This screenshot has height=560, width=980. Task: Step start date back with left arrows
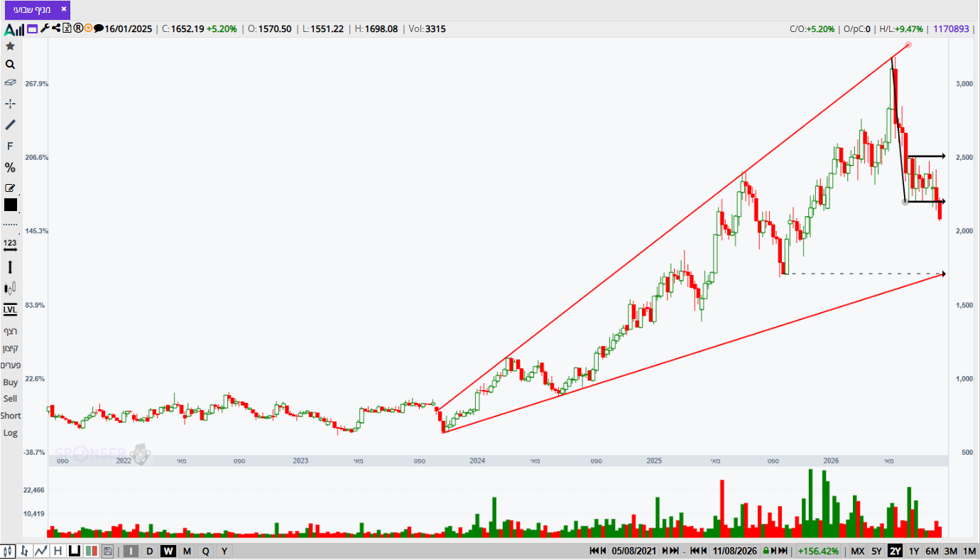(x=598, y=551)
